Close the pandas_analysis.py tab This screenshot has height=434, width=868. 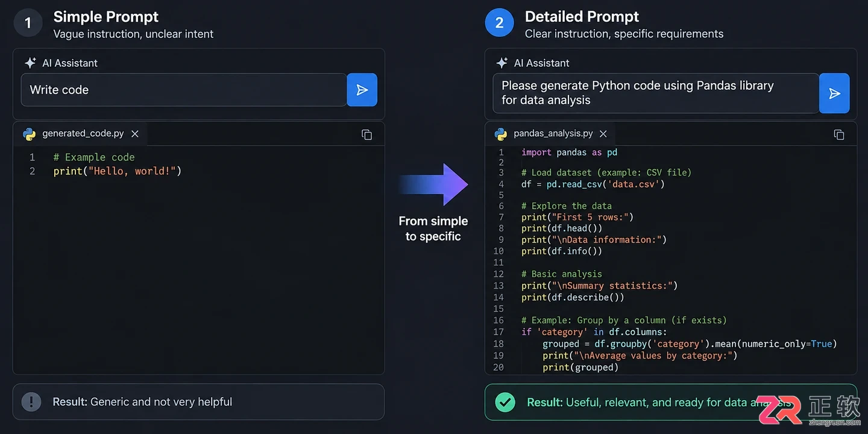click(x=603, y=134)
